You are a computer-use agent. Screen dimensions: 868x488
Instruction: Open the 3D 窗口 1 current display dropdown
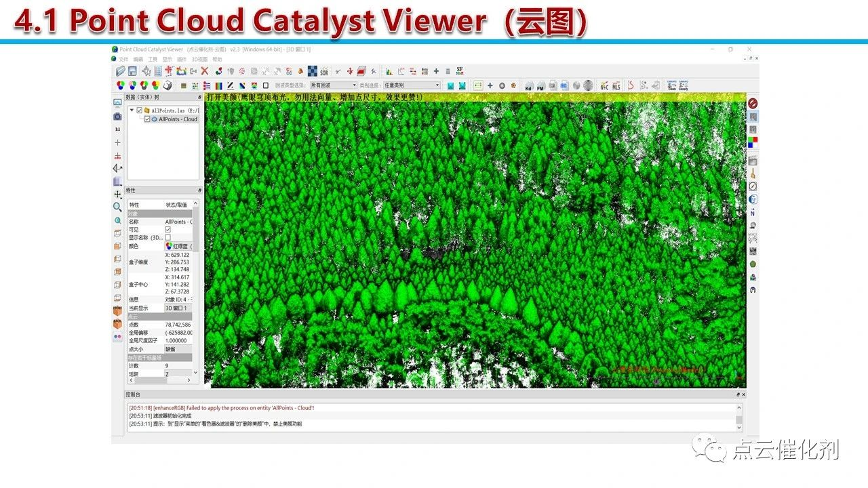[179, 308]
